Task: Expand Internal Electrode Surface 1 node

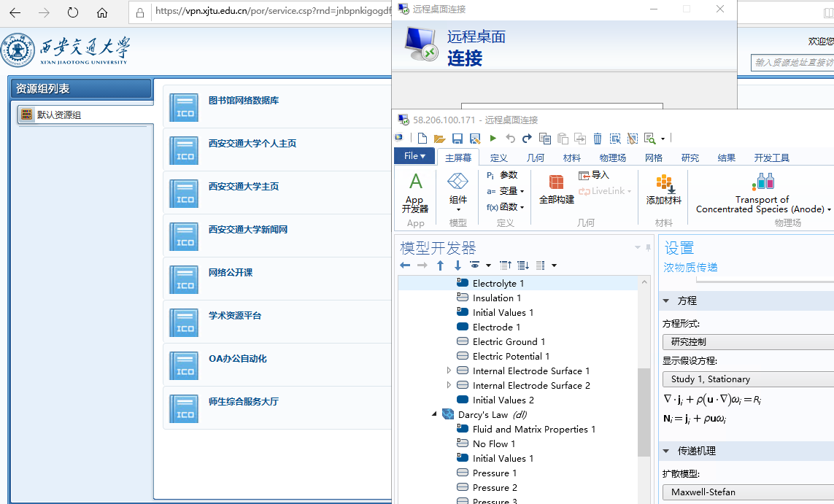Action: pyautogui.click(x=449, y=371)
